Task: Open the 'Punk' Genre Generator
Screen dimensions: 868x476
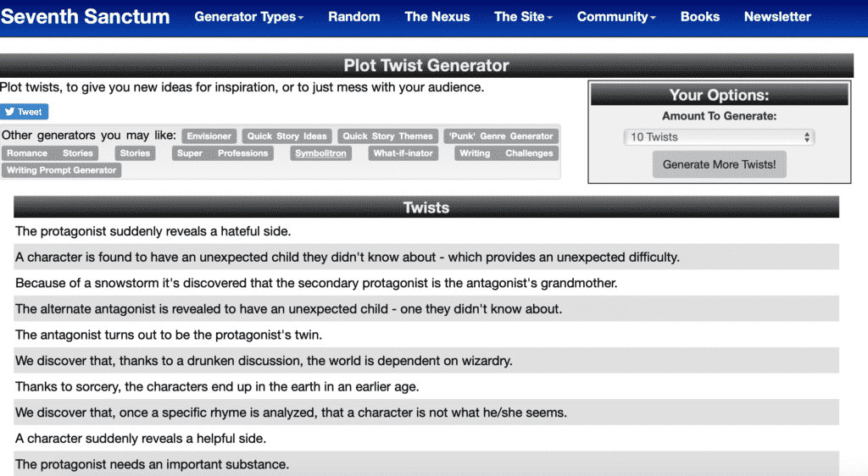Action: pyautogui.click(x=501, y=136)
